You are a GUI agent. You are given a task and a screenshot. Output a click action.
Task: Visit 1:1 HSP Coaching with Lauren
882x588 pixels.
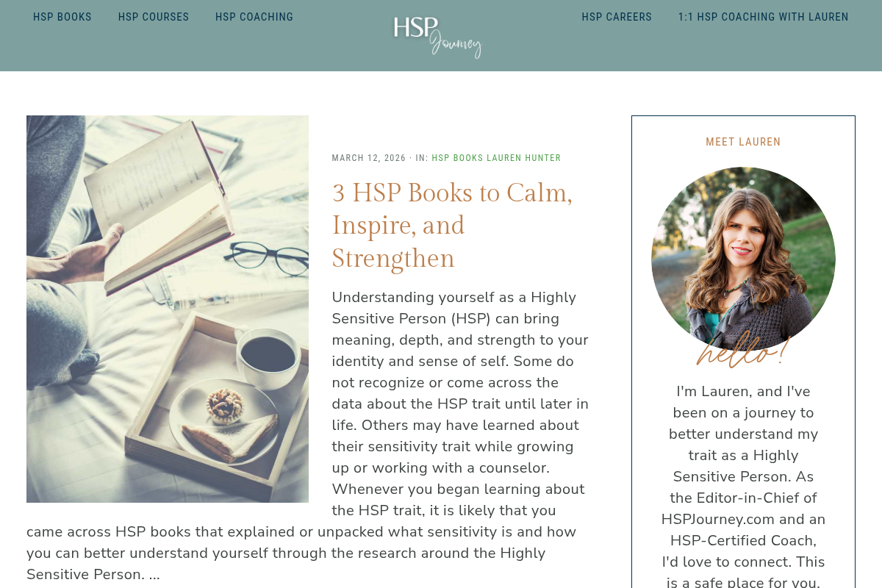click(x=763, y=17)
